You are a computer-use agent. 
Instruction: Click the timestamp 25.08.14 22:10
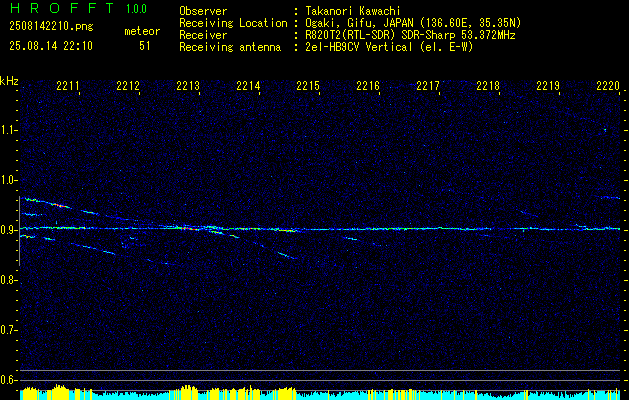point(51,46)
